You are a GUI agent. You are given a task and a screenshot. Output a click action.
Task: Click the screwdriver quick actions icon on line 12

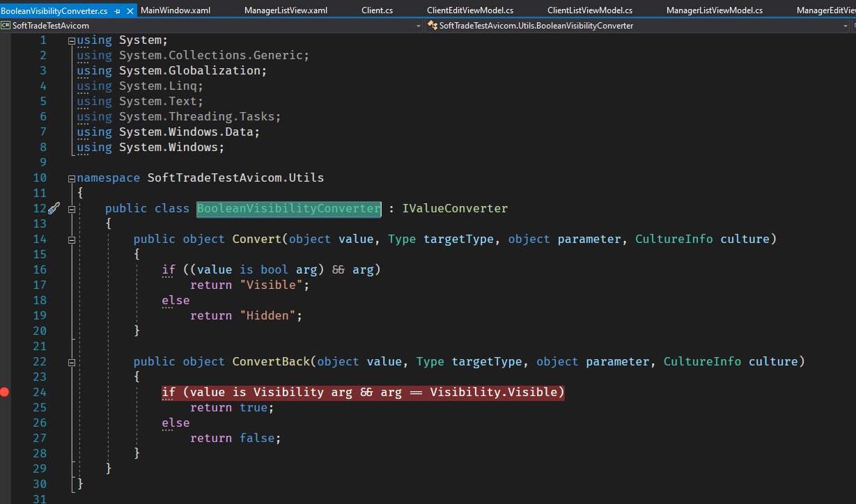click(x=54, y=208)
